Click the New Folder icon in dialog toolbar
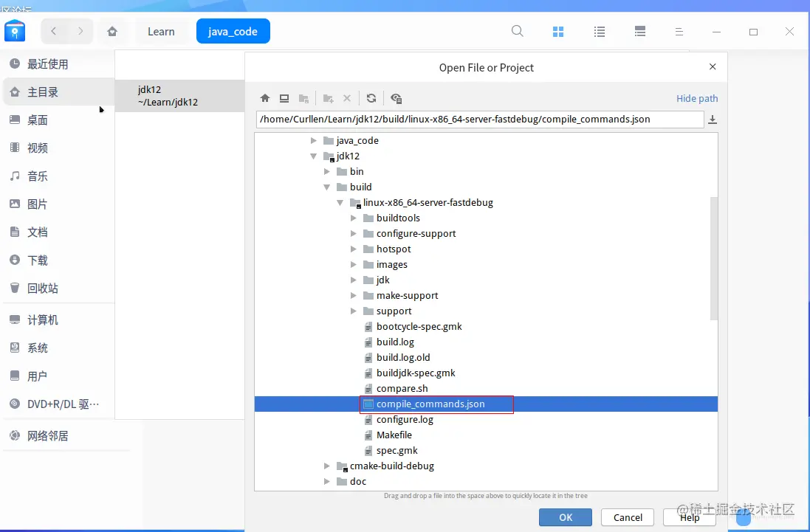 (328, 98)
